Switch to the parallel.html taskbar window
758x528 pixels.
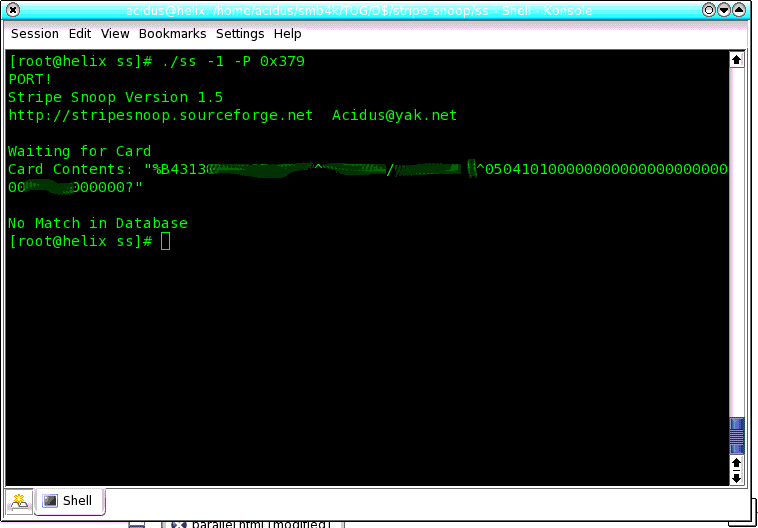[255, 522]
